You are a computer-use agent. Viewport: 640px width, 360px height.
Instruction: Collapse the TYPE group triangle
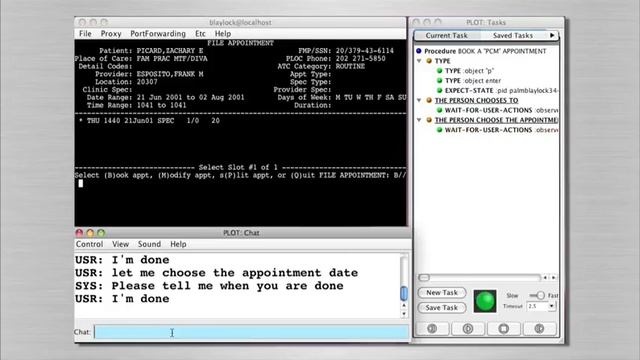coord(419,61)
